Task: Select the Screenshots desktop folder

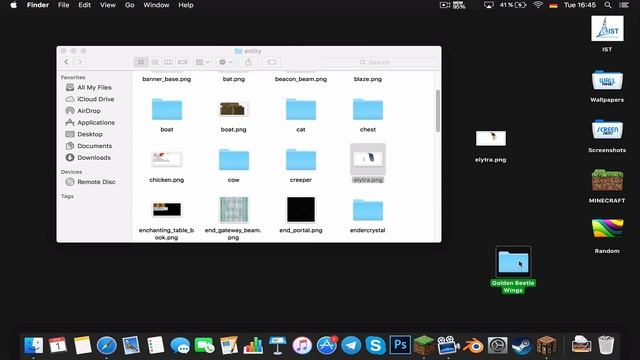Action: [607, 131]
